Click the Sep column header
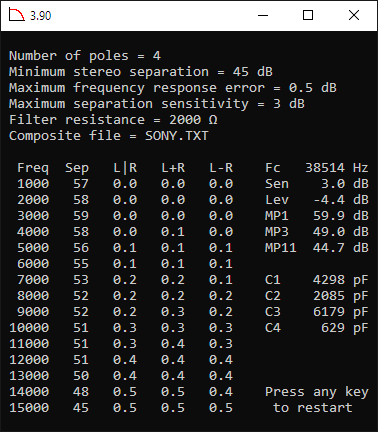This screenshot has width=378, height=432. (77, 168)
